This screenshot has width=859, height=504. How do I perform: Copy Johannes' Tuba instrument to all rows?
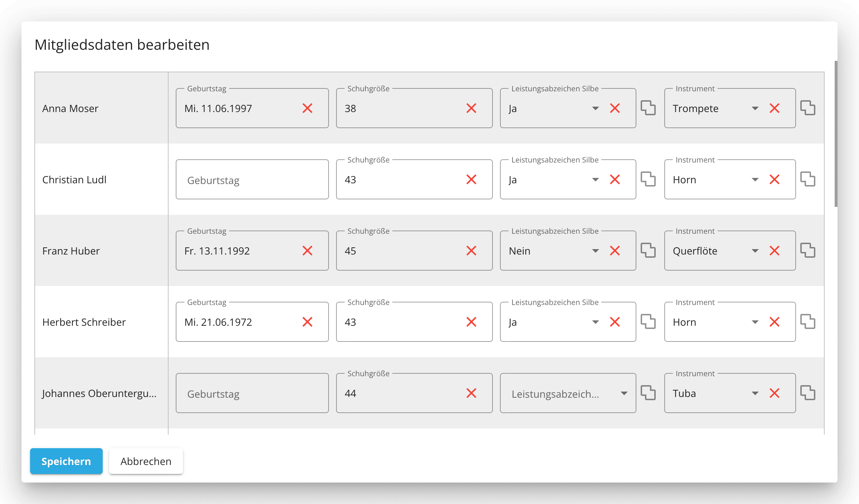(807, 393)
